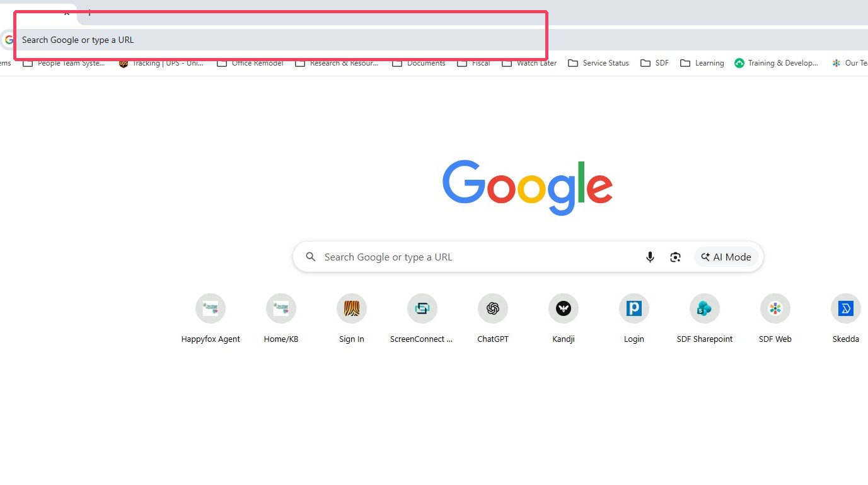Start a voice search with the microphone
This screenshot has height=485, width=868.
coord(650,257)
